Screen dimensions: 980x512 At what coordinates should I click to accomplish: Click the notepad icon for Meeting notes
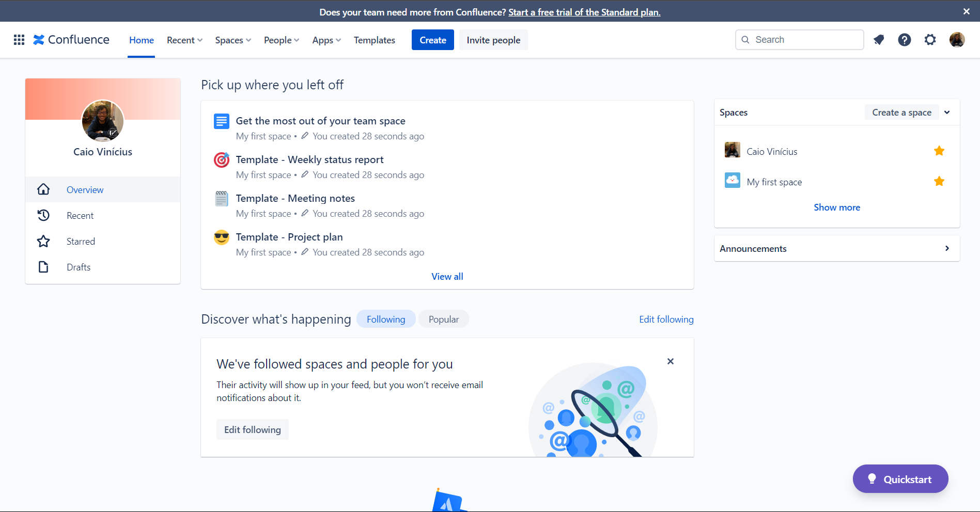pyautogui.click(x=222, y=199)
